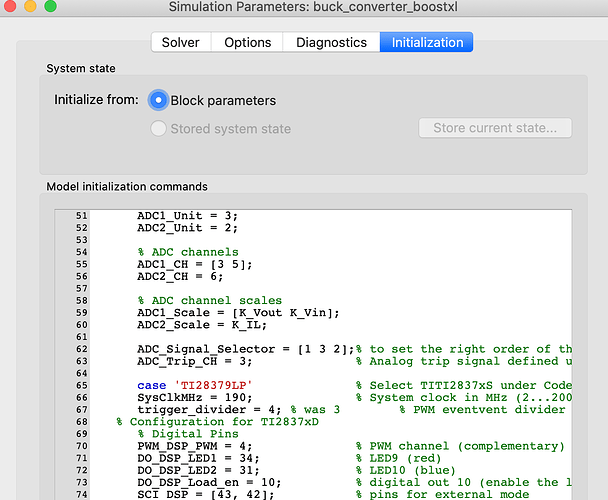
Task: Open the Options tab
Action: click(247, 42)
